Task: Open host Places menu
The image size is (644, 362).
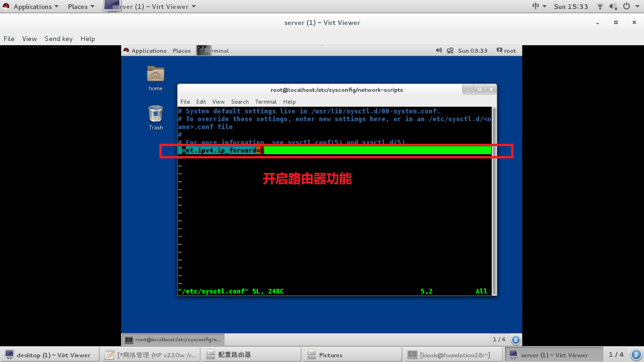Action: 81,7
